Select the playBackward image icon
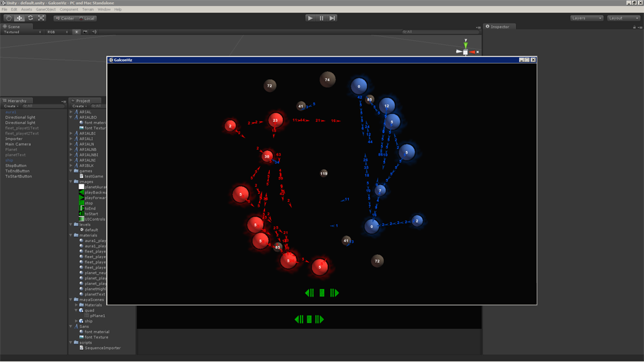Viewport: 644px width, 362px height. [x=81, y=192]
